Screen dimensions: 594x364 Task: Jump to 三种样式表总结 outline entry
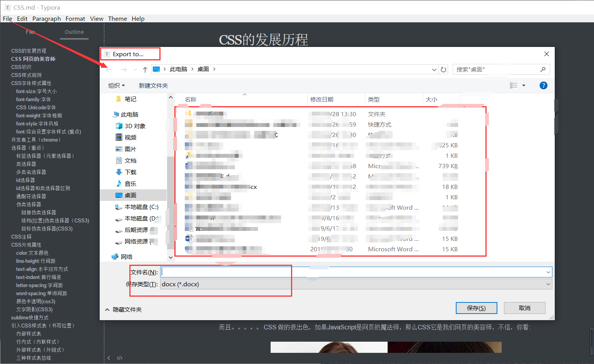(x=33, y=358)
